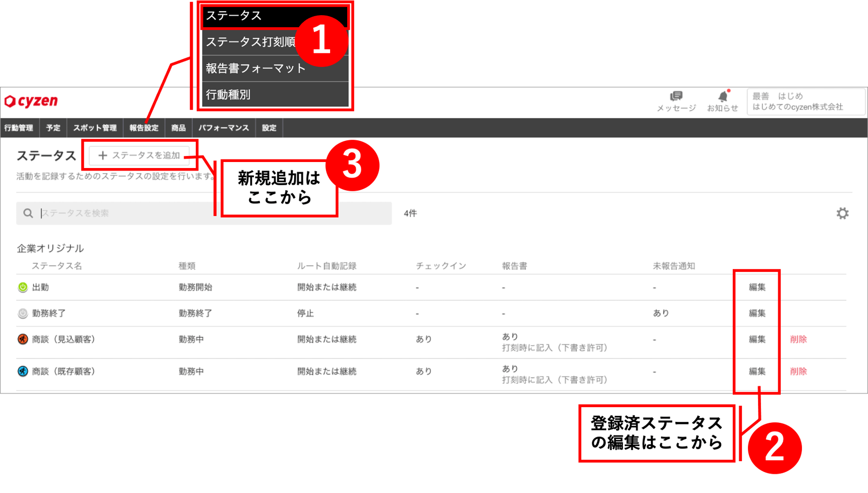
Task: Delete 商談（既存顧客）using the 削除 link
Action: (799, 371)
